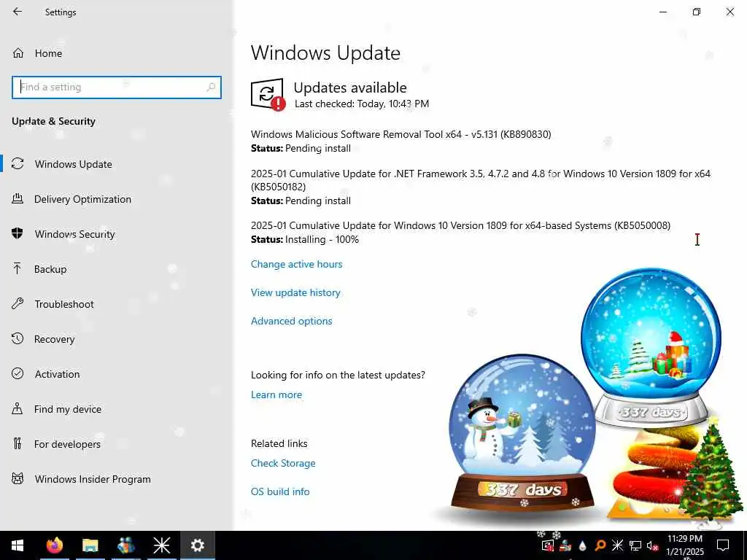Go back using the Settings back arrow
The image size is (747, 560).
coord(18,12)
